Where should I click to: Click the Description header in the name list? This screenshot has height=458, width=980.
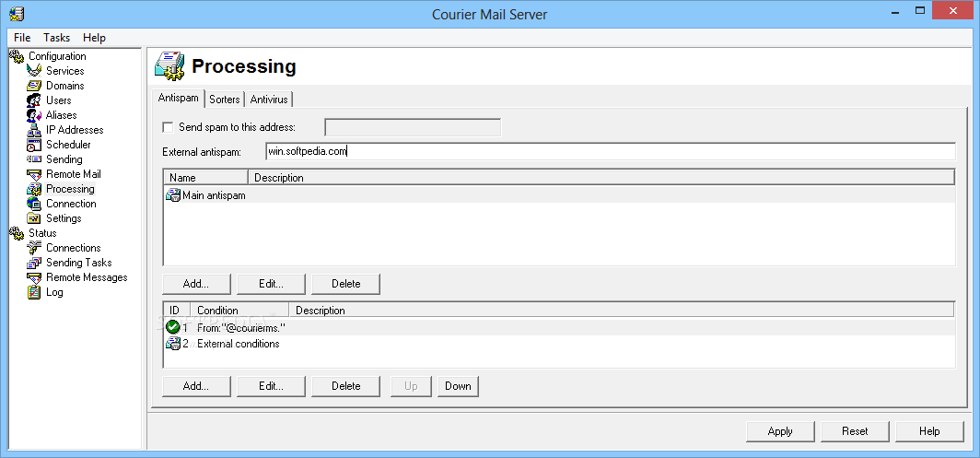coord(601,178)
